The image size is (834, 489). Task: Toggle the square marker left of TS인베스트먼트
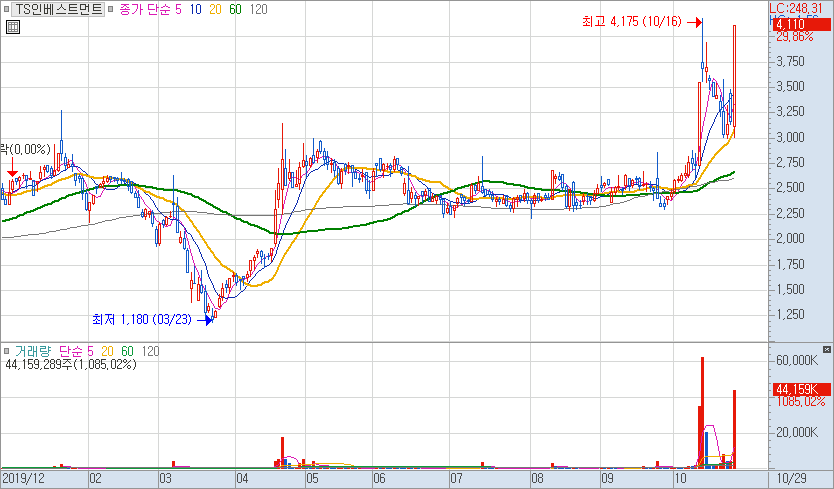pyautogui.click(x=6, y=9)
